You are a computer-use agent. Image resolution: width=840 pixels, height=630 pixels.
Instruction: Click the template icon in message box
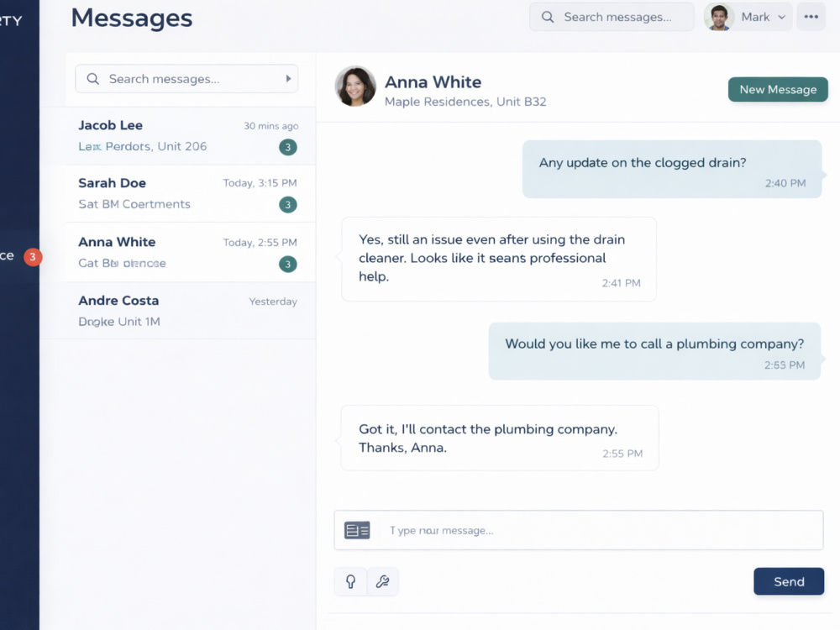[x=357, y=530]
